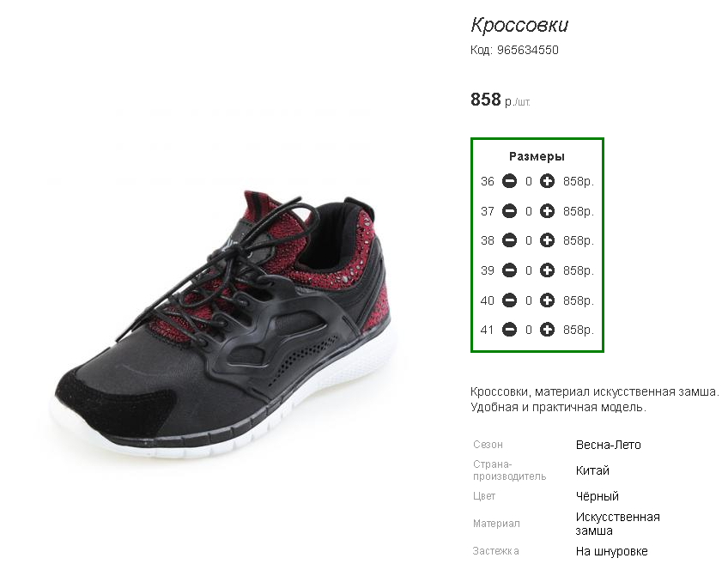The image size is (728, 564).
Task: Decrease quantity for size 39
Action: pyautogui.click(x=509, y=270)
